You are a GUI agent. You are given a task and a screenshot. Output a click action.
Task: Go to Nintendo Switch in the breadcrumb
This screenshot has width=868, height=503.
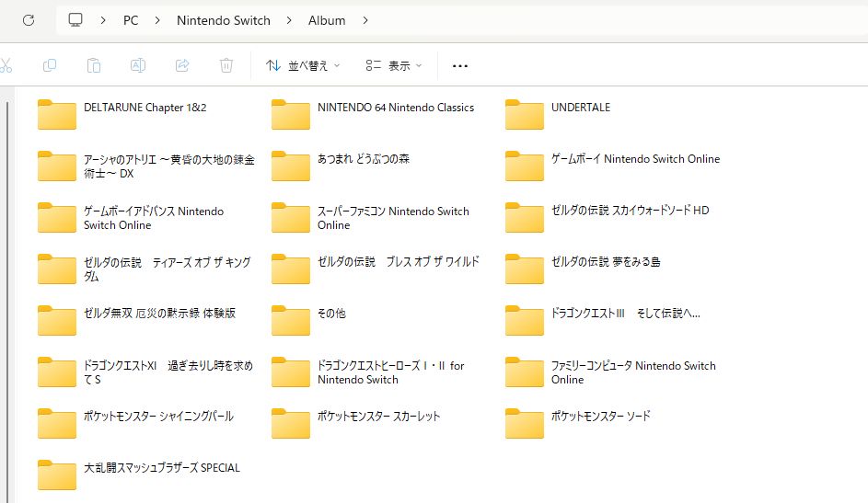(x=224, y=20)
